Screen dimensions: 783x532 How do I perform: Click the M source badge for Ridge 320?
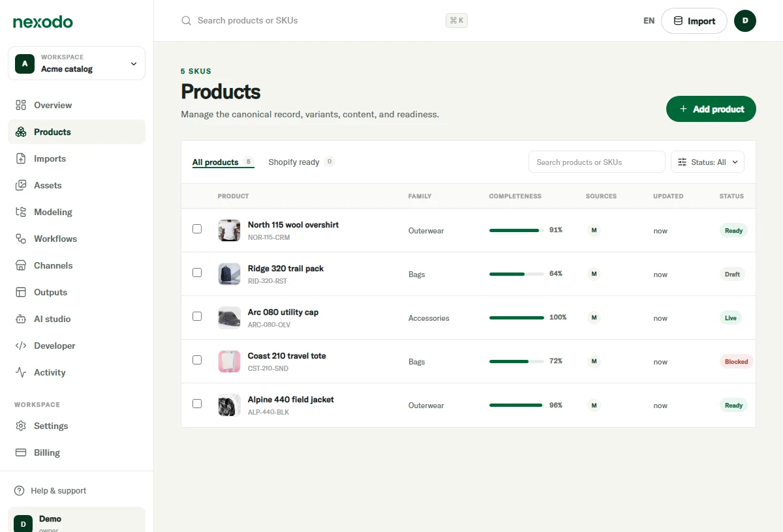pyautogui.click(x=594, y=274)
